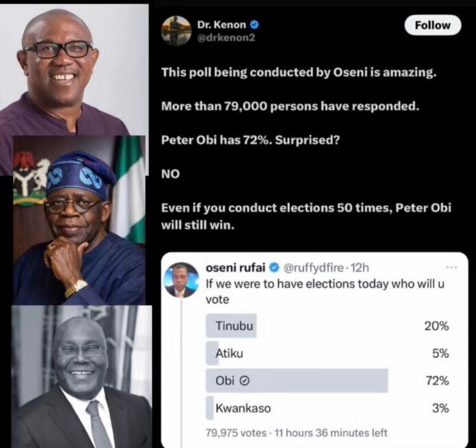
Task: Click the Follow button
Action: pyautogui.click(x=432, y=25)
